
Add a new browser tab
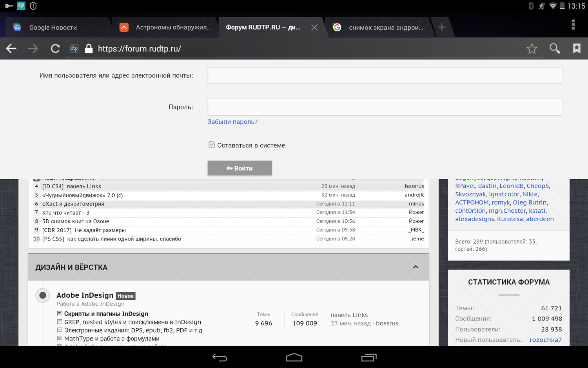point(442,27)
